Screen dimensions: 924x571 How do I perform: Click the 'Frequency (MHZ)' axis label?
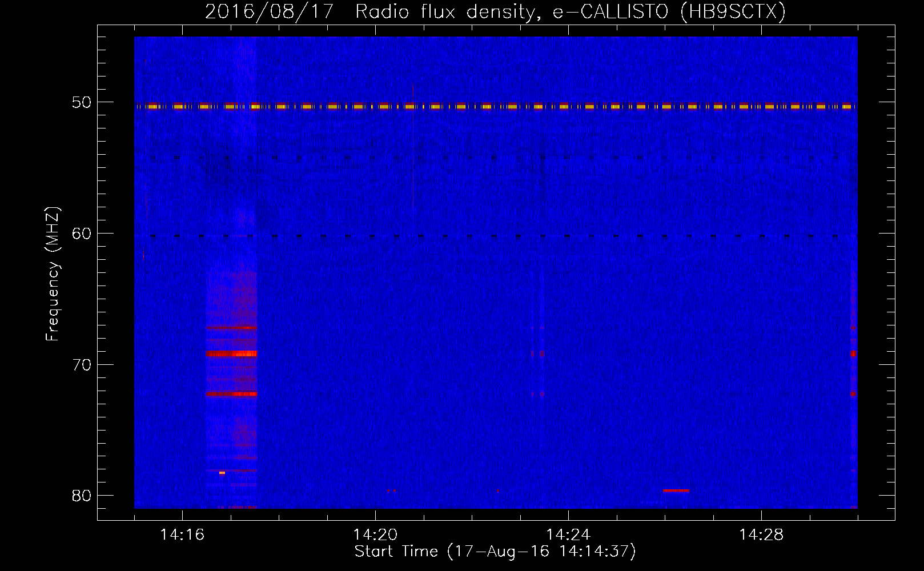[x=53, y=274]
